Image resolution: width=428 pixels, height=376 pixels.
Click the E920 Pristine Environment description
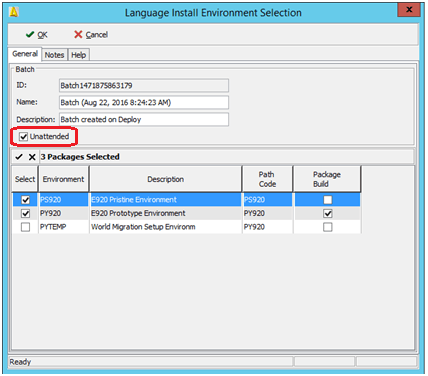(x=166, y=200)
